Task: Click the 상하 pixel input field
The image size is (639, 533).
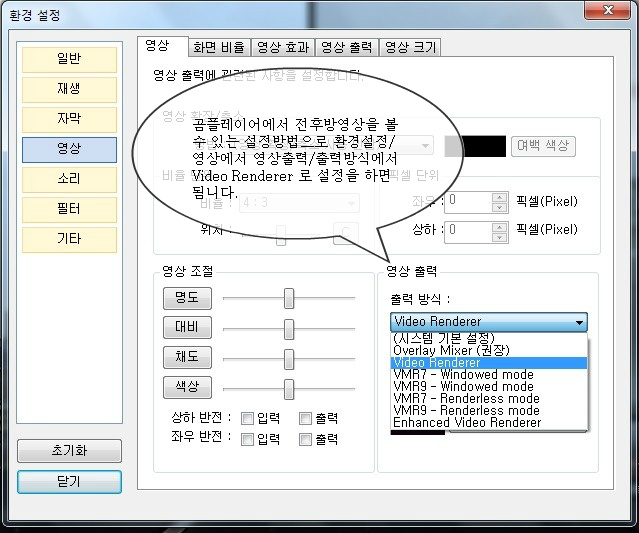Action: 468,232
